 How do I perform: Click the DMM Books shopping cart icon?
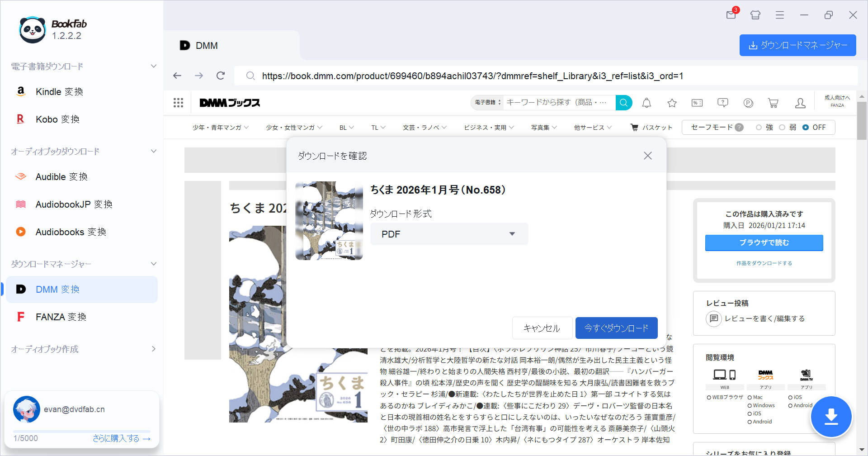(773, 103)
